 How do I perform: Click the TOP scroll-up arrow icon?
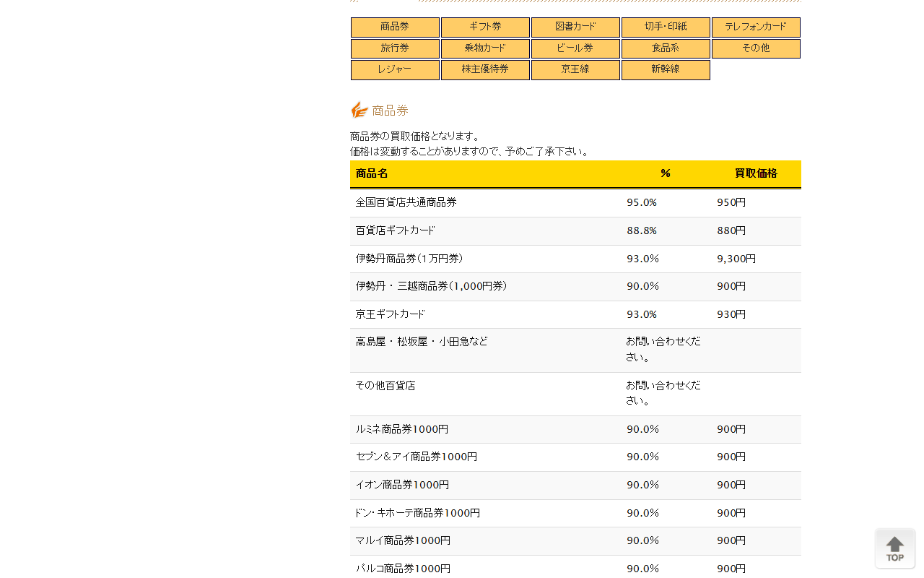coord(895,548)
